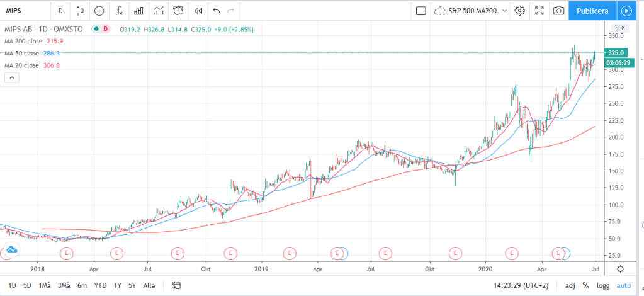644x296 pixels.
Task: Click the compare or add symbol icon
Action: click(x=99, y=11)
